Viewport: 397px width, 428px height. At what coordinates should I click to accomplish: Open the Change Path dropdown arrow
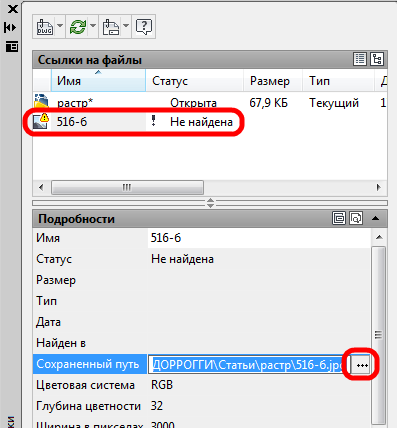tap(126, 26)
